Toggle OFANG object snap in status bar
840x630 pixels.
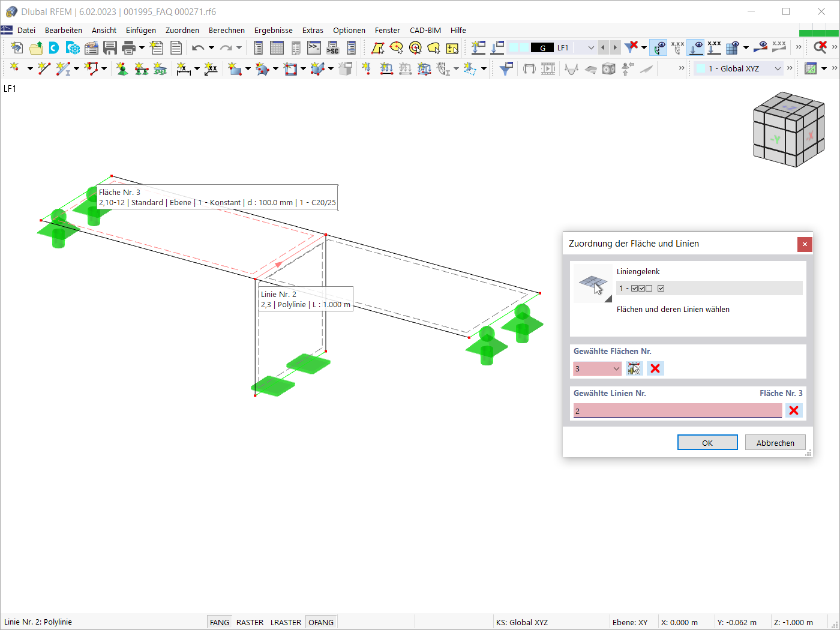(x=321, y=622)
